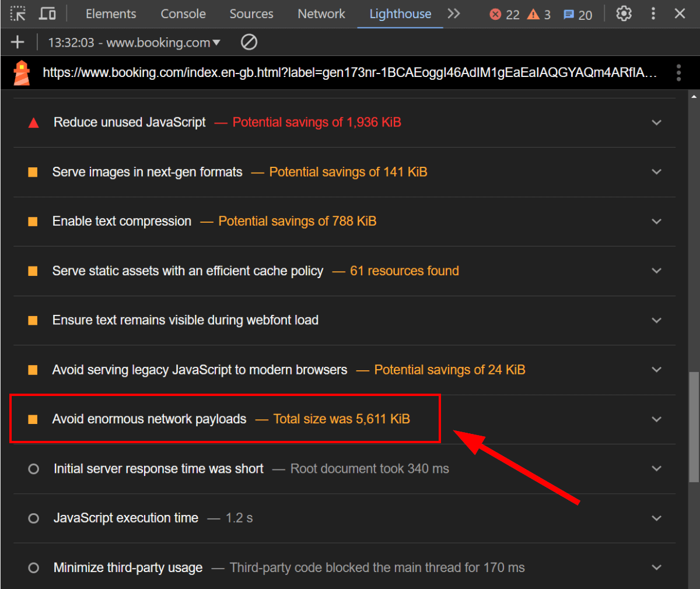
Task: Click the orange square beside Avoid serving legacy JavaScript
Action: 33,370
